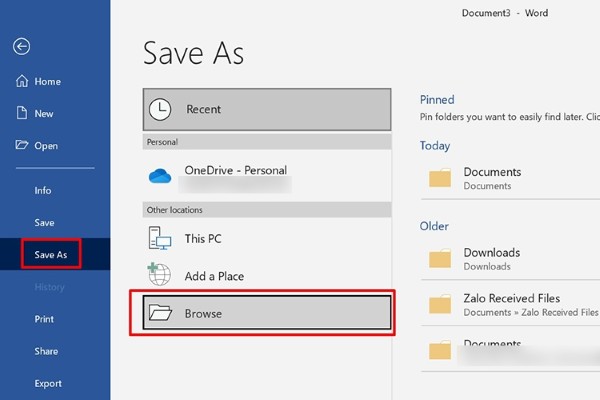Image resolution: width=600 pixels, height=400 pixels.
Task: Pick the Today Documents folder name
Action: [x=492, y=172]
